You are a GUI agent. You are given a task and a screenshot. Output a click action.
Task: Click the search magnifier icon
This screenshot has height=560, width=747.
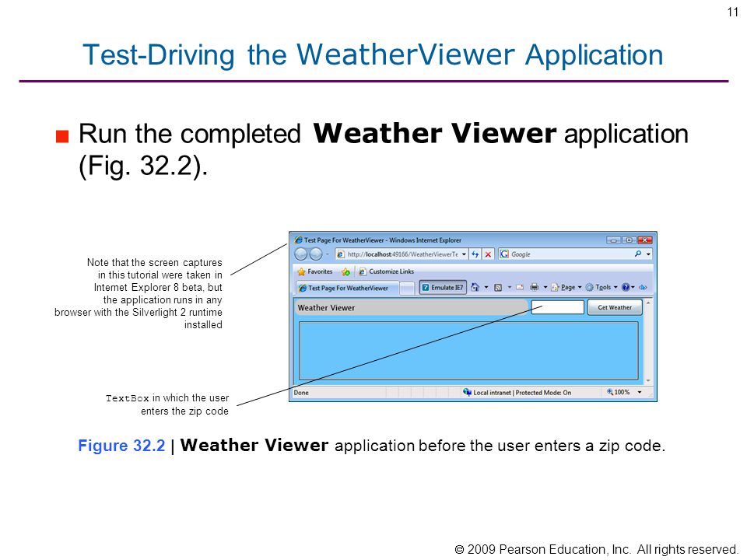pyautogui.click(x=638, y=254)
